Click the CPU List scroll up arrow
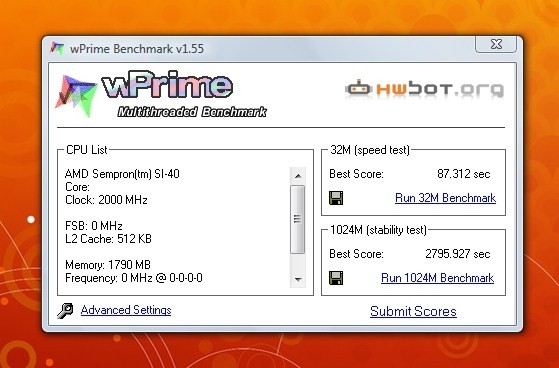559x368 pixels. click(298, 175)
